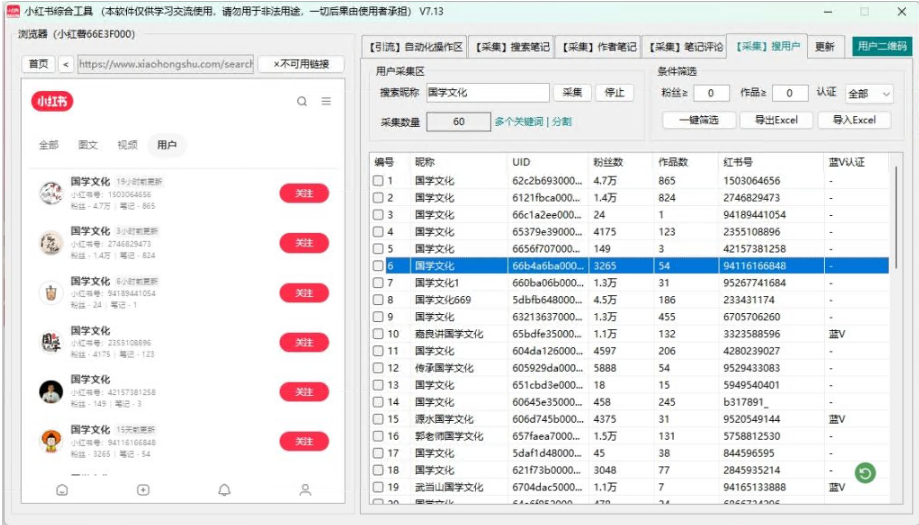This screenshot has width=919, height=525.
Task: Switch to 【采集】笔记评论 tab
Action: pos(685,47)
